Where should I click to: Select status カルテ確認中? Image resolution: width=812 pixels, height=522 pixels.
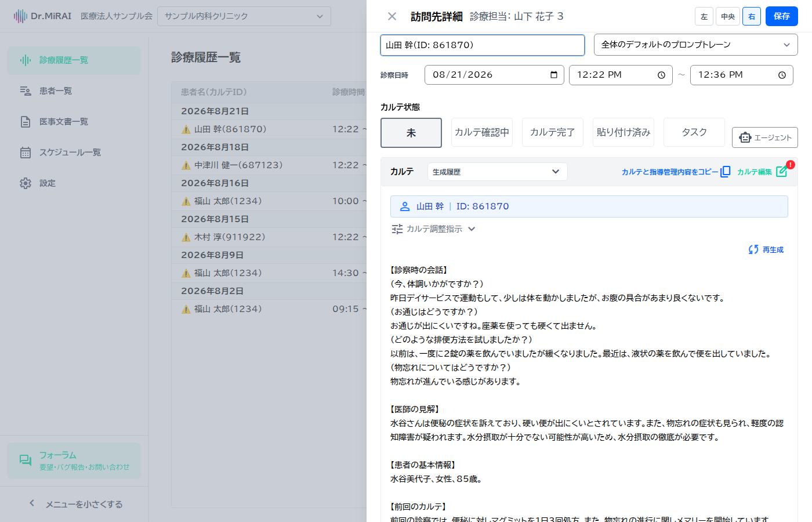click(482, 132)
